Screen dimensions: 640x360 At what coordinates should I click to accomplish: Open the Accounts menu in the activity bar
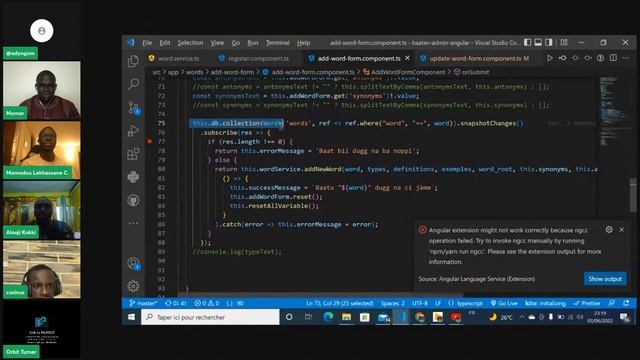tap(133, 263)
